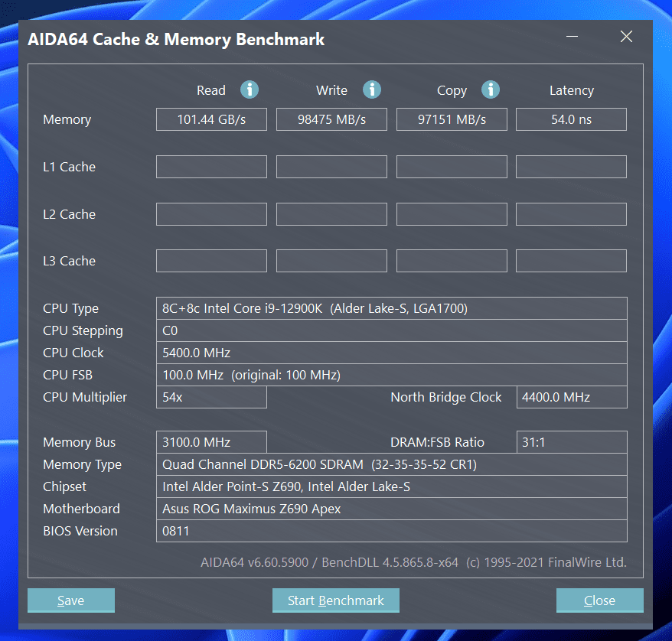Click the empty L3 Cache Latency cell

point(571,261)
